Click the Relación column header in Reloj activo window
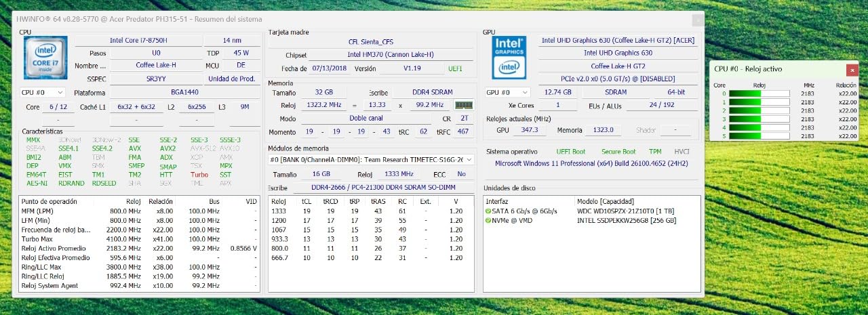The width and height of the screenshot is (868, 315). pos(846,85)
